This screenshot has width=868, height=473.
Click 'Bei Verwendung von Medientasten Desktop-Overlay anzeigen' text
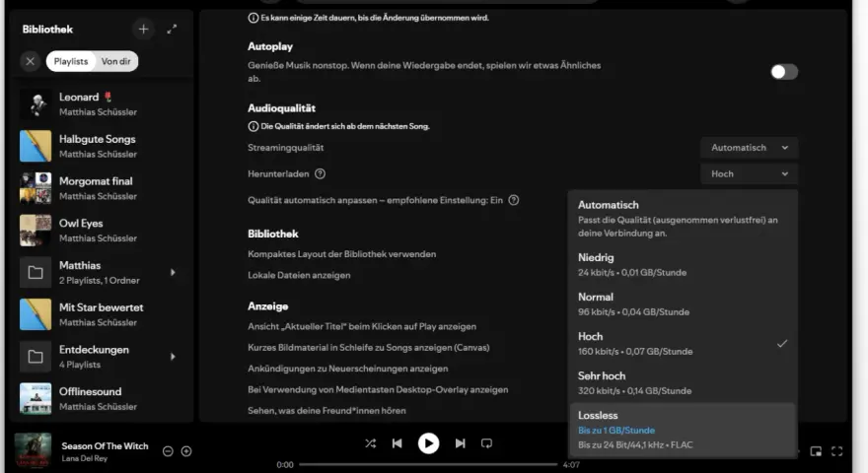(378, 389)
